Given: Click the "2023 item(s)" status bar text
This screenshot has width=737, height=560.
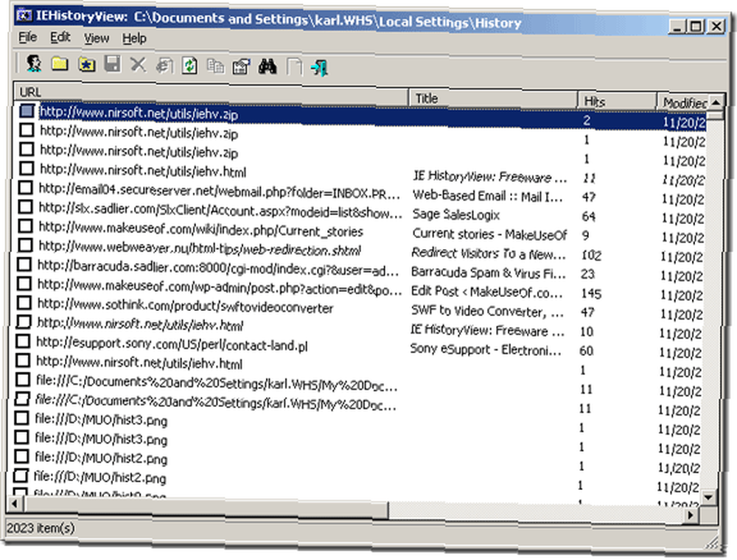Looking at the screenshot, I should pos(41,528).
